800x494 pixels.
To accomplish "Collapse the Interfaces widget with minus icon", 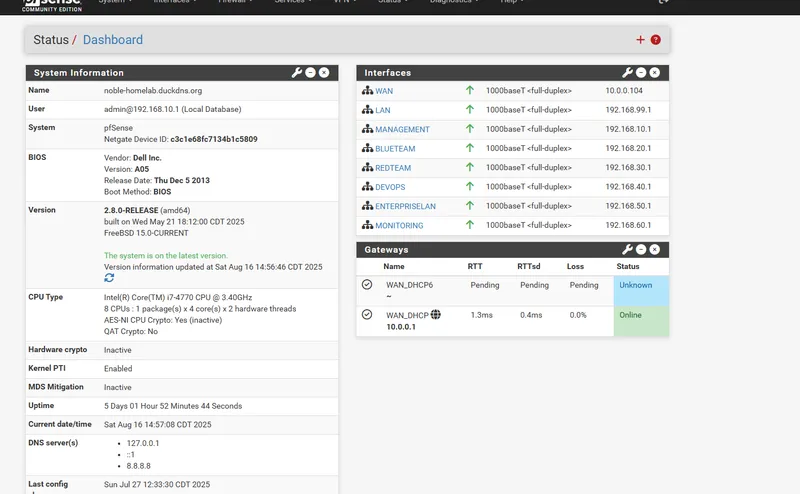I will pos(641,72).
